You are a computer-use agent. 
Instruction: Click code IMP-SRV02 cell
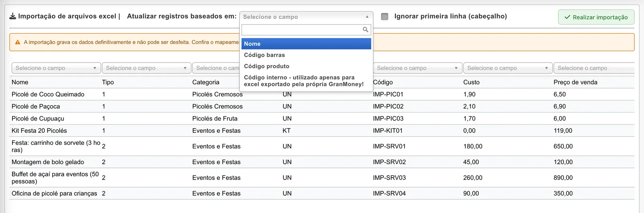tap(389, 162)
